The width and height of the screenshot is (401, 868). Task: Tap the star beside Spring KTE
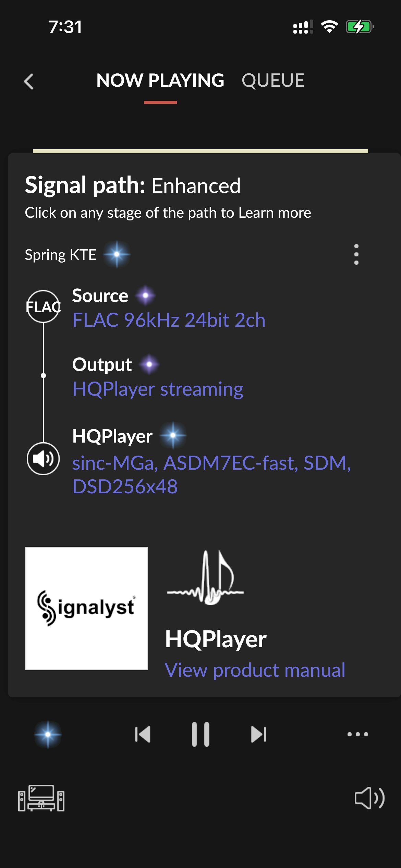coord(117,254)
